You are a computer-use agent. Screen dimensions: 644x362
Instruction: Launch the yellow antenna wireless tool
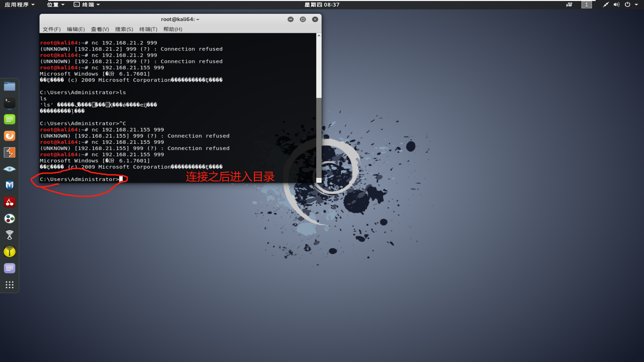tap(9, 252)
